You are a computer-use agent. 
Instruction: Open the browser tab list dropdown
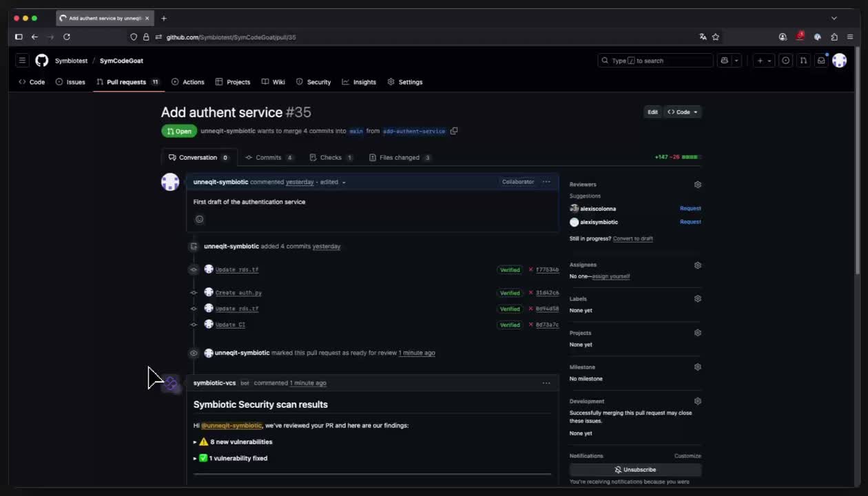[x=834, y=19]
